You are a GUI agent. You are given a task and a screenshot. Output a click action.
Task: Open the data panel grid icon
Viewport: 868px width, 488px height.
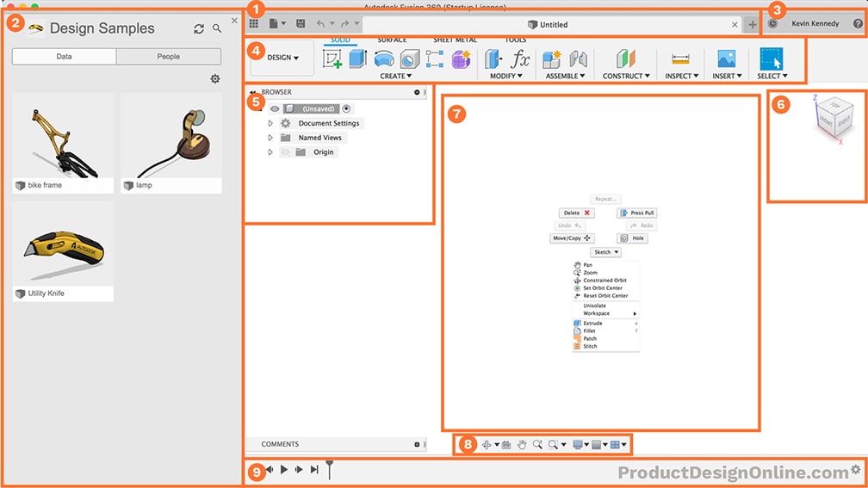point(253,23)
